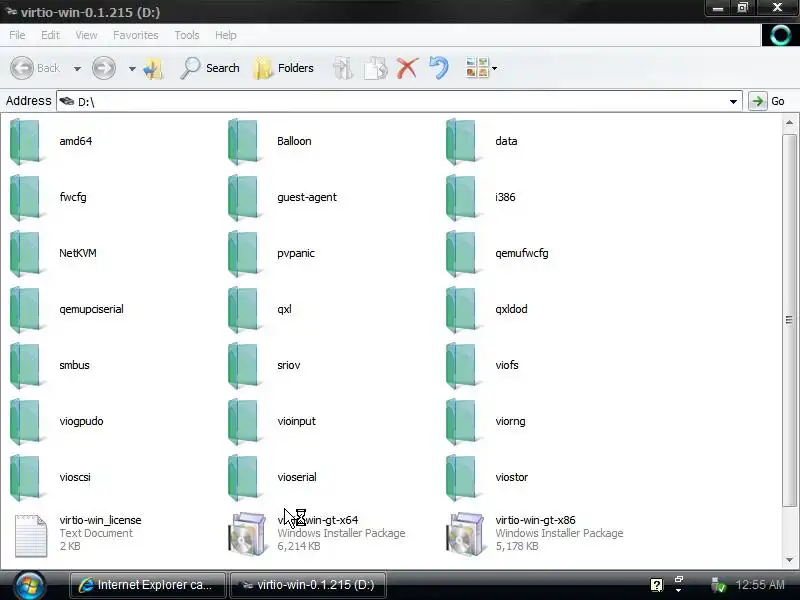Expand the Views dropdown arrow

coord(494,68)
